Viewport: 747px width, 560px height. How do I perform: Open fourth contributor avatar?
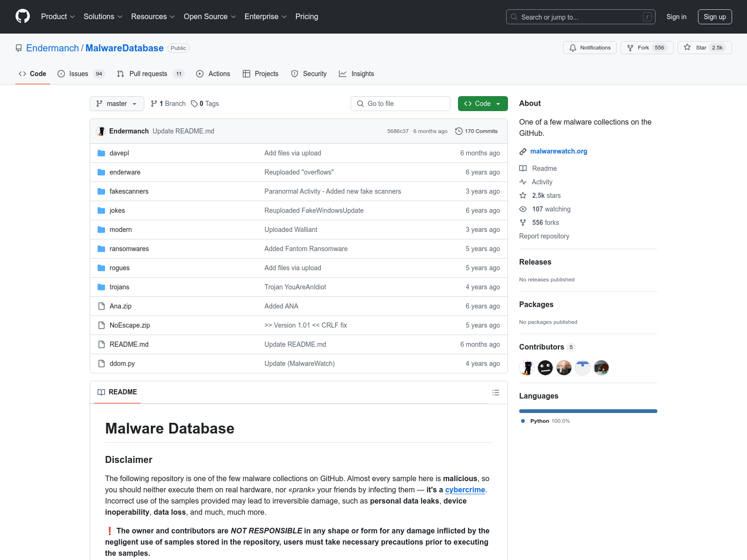pos(583,368)
